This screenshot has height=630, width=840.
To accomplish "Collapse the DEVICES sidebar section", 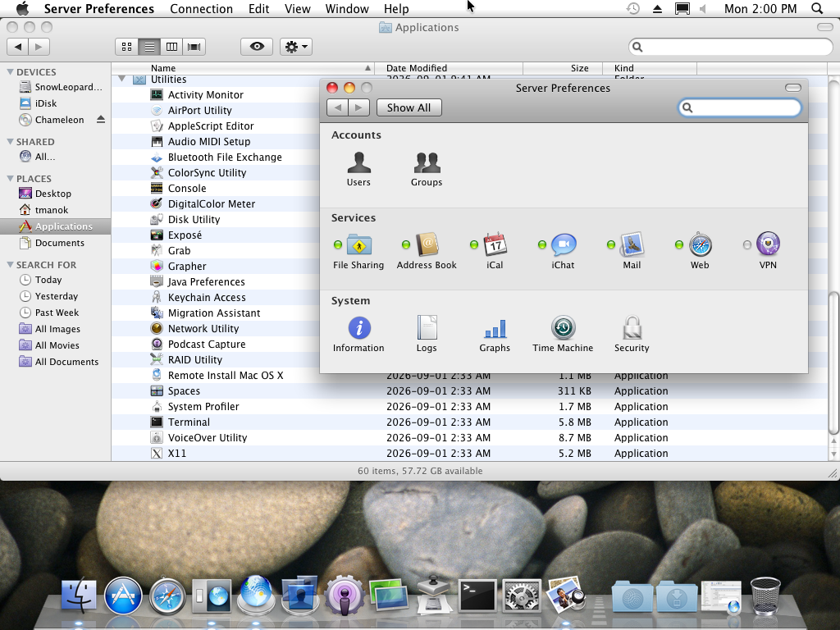I will pyautogui.click(x=10, y=72).
